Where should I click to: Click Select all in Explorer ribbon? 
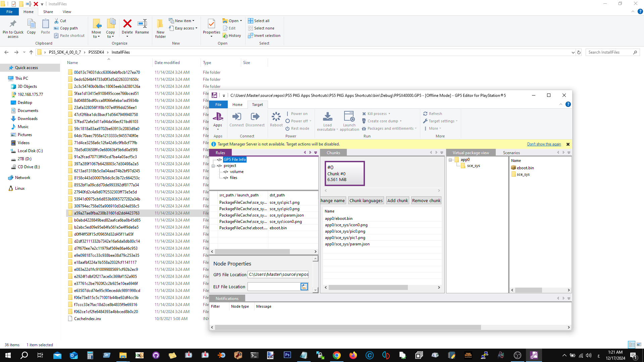259,21
